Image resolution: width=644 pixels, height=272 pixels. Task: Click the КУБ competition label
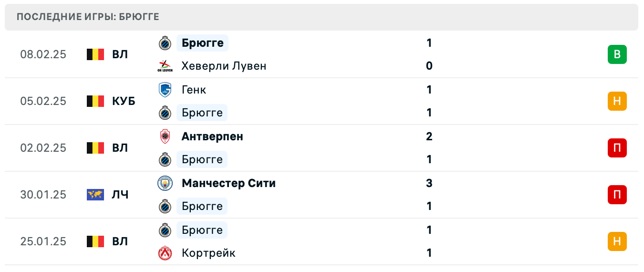(x=124, y=101)
